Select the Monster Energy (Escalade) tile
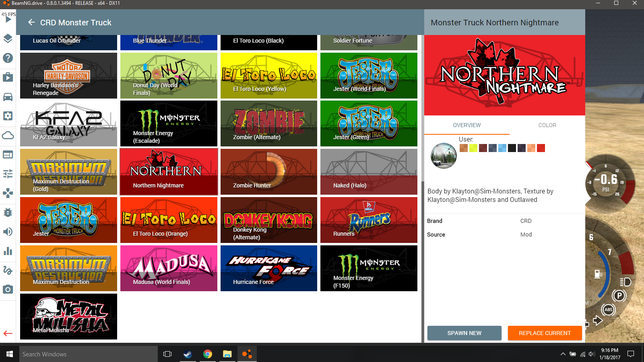 click(169, 123)
